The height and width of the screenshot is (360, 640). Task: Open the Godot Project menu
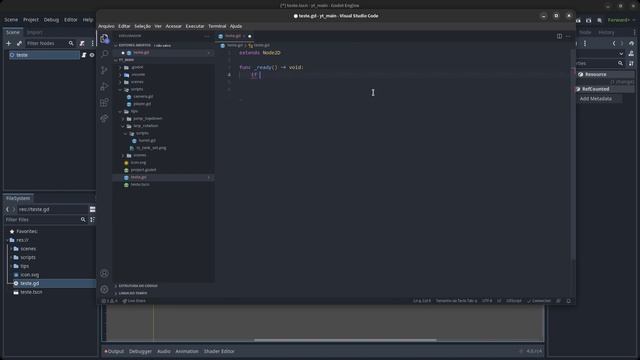[x=31, y=20]
